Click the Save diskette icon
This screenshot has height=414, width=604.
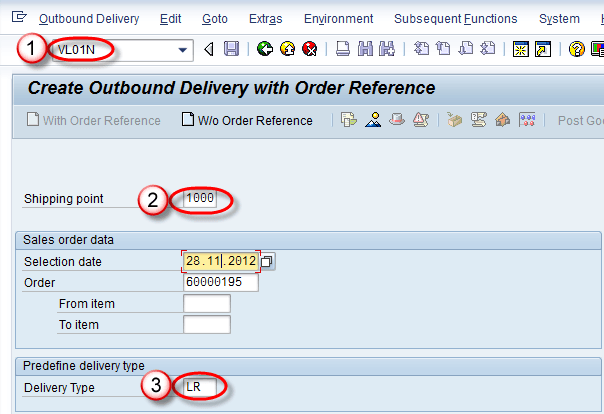click(x=231, y=49)
